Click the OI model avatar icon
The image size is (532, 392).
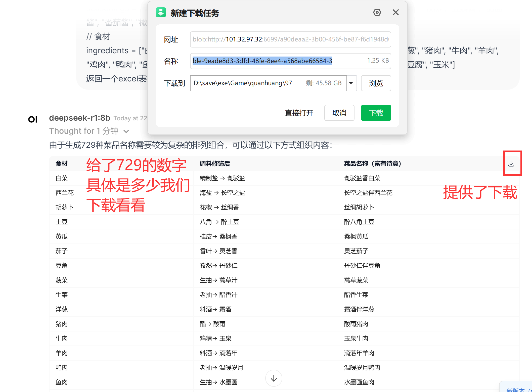coord(33,119)
